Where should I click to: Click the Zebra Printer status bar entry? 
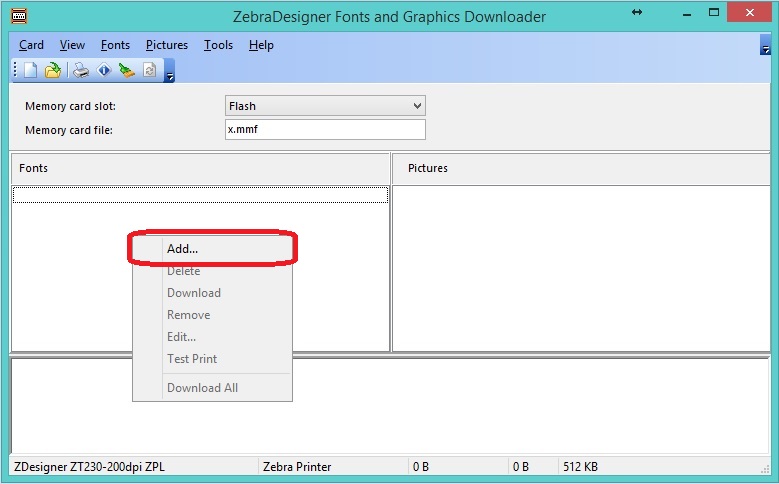(297, 467)
